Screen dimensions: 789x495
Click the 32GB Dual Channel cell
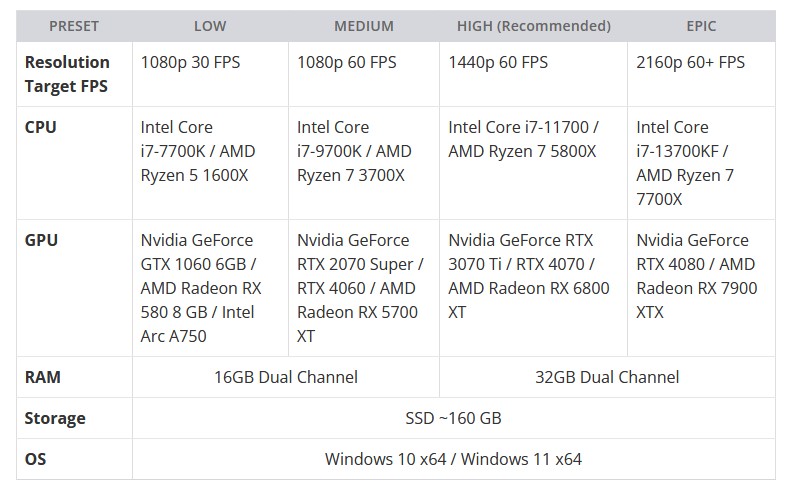click(606, 377)
